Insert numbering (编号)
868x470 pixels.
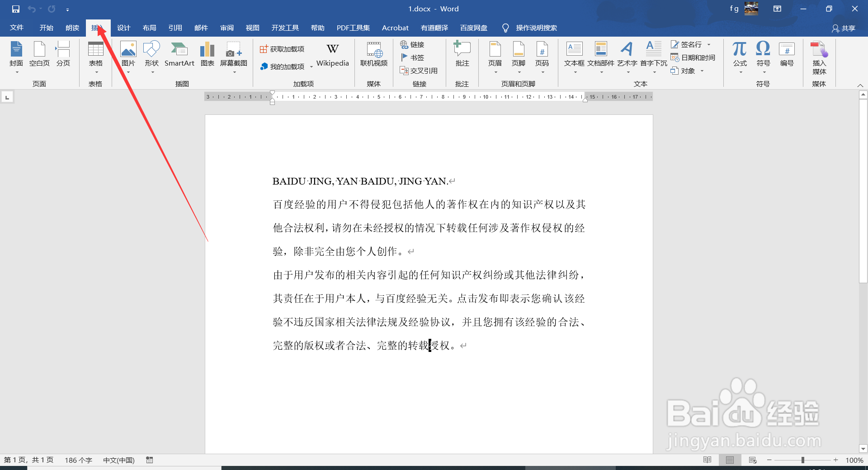[787, 54]
